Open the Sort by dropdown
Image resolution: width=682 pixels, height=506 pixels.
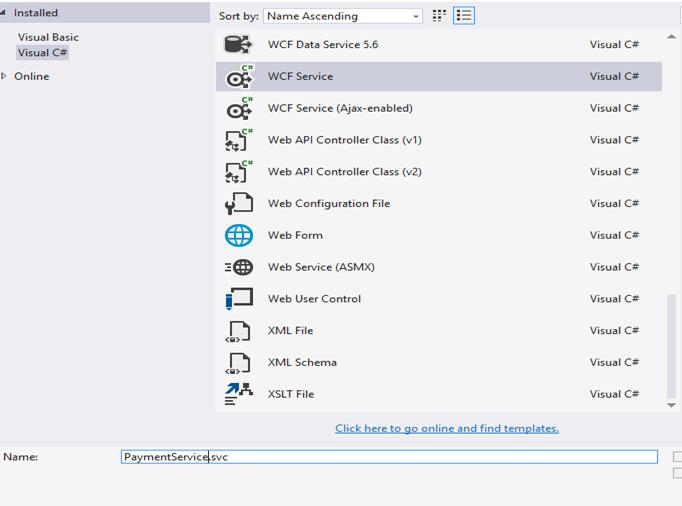coord(343,16)
